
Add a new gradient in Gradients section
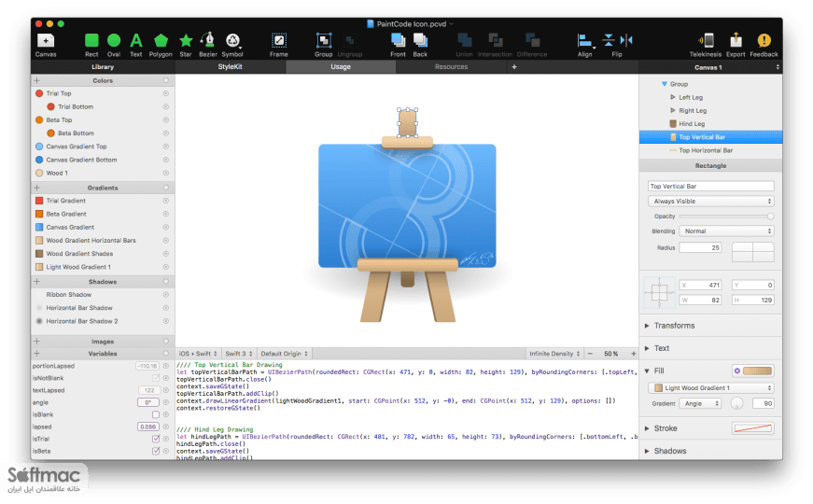coord(36,188)
